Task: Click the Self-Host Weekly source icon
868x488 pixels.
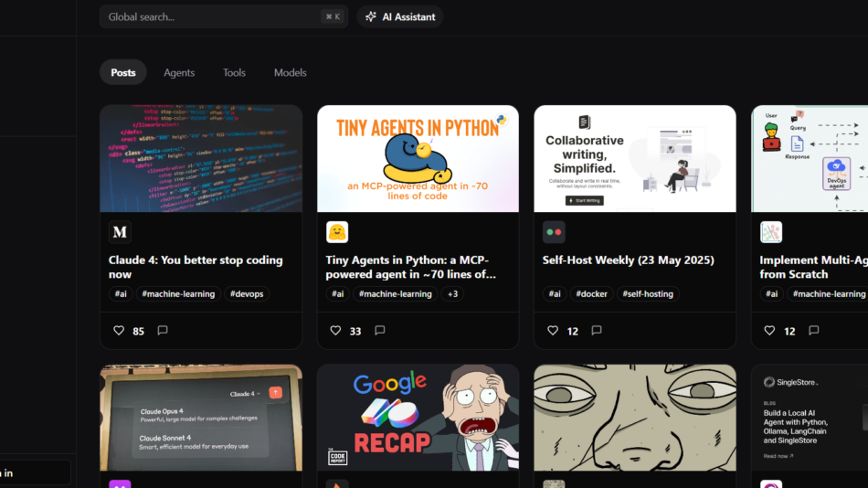Action: [554, 232]
